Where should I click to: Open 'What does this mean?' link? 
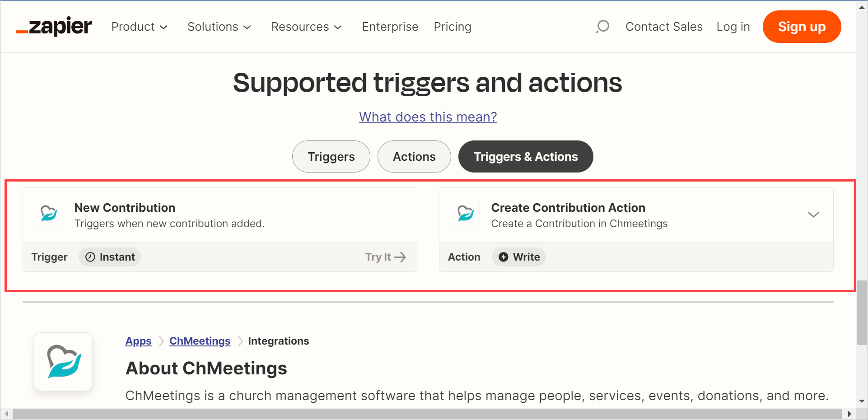coord(428,117)
